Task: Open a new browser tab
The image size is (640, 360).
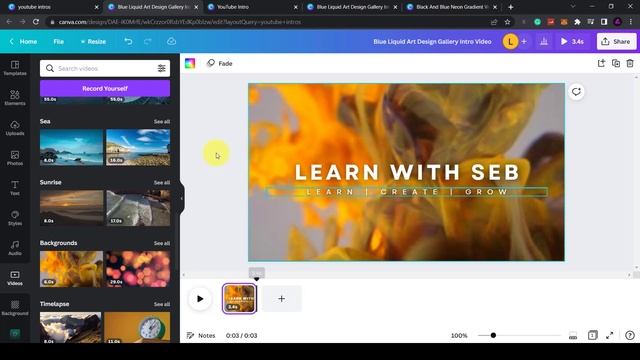Action: (x=511, y=7)
